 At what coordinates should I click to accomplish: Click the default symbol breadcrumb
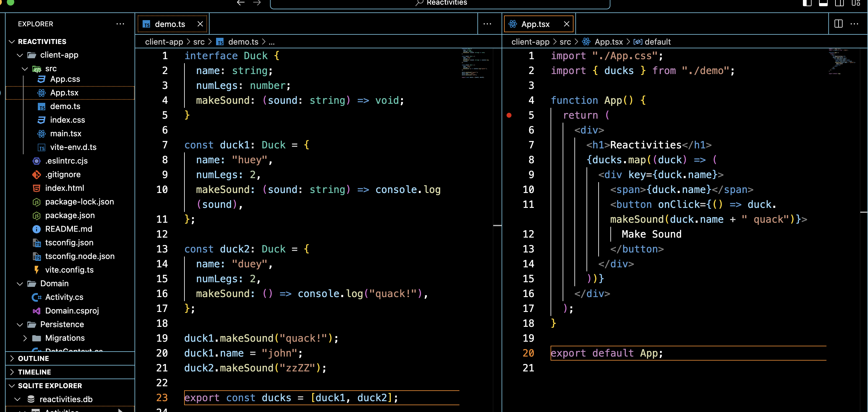657,42
